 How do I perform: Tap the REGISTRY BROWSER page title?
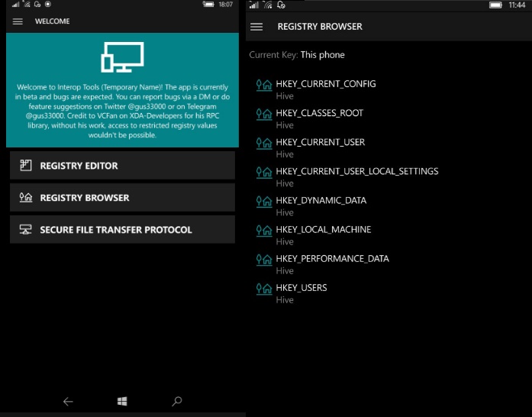[x=319, y=27]
